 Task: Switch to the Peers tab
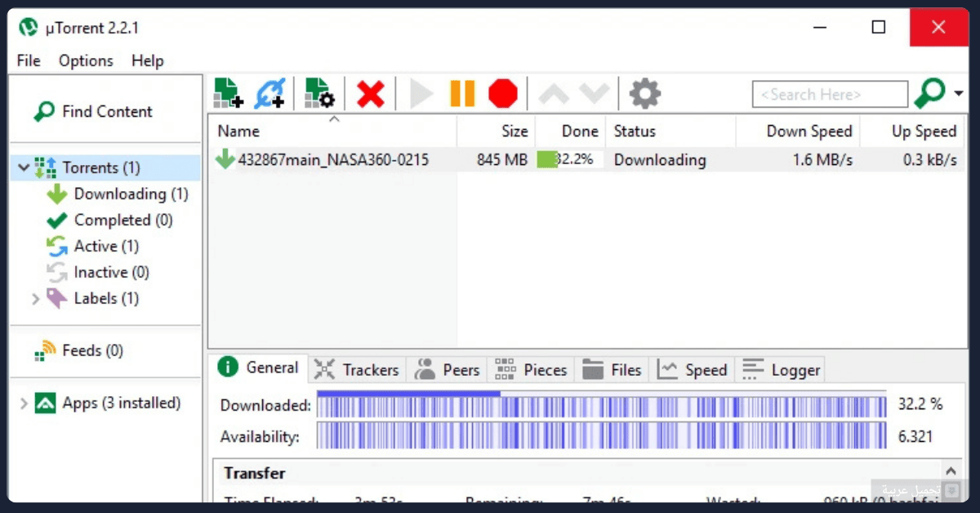(447, 370)
